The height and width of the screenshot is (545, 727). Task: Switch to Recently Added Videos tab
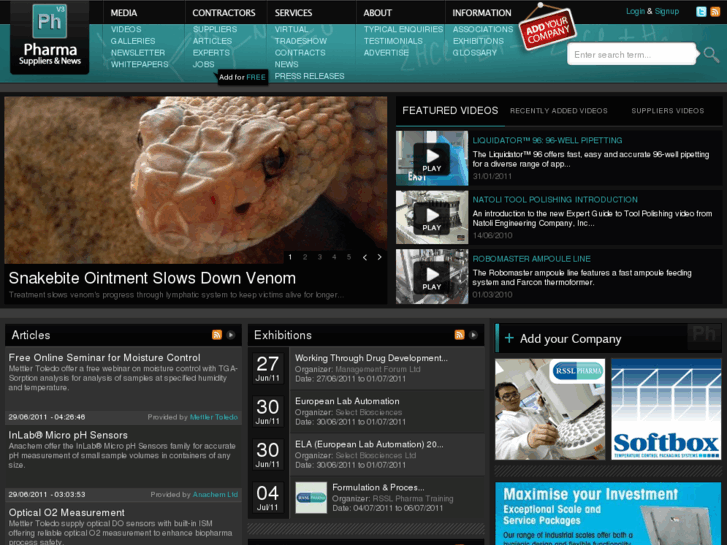click(x=559, y=111)
